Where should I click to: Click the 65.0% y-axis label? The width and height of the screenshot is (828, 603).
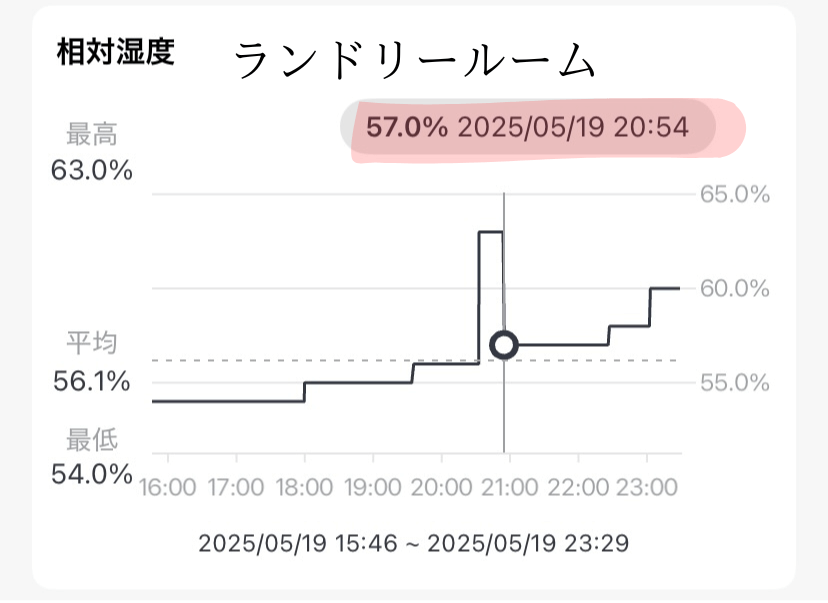tap(734, 194)
